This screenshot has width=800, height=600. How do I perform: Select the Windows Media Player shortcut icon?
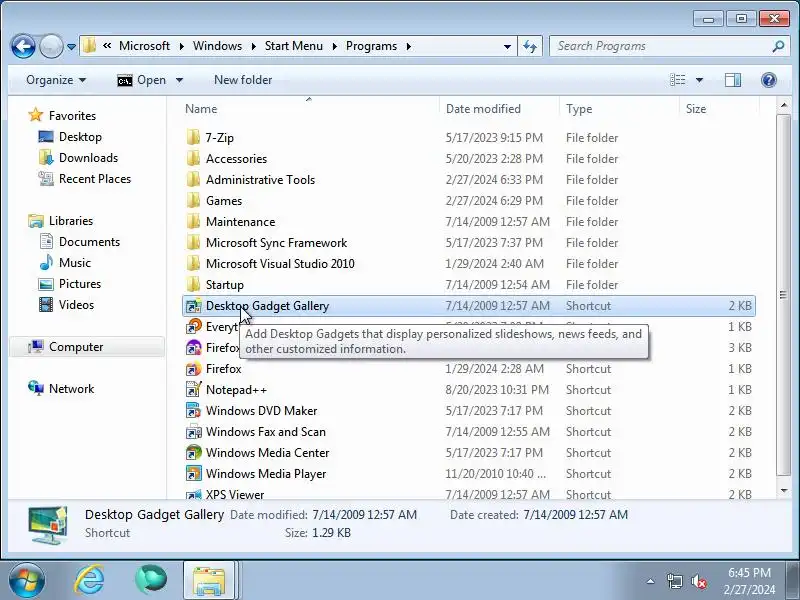pos(193,473)
